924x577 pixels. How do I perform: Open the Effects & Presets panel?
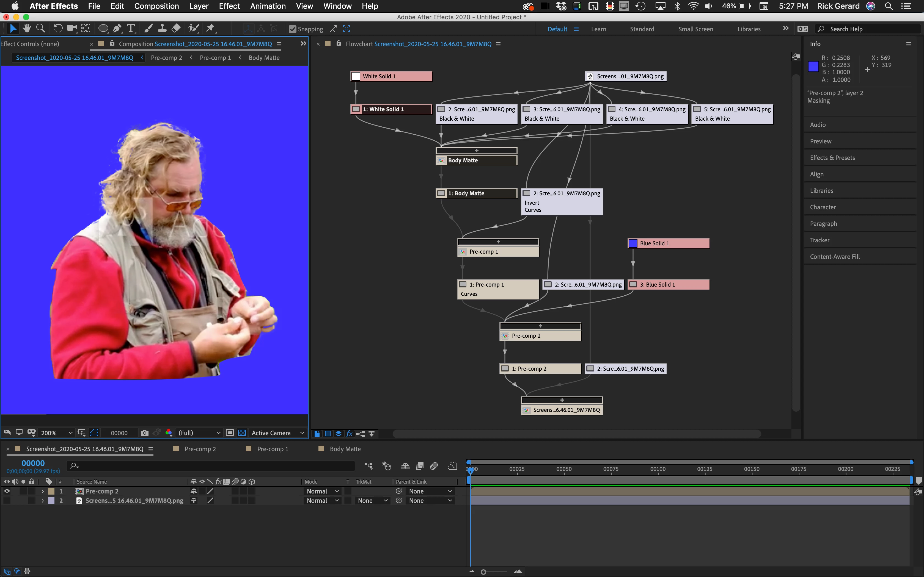[x=832, y=158]
